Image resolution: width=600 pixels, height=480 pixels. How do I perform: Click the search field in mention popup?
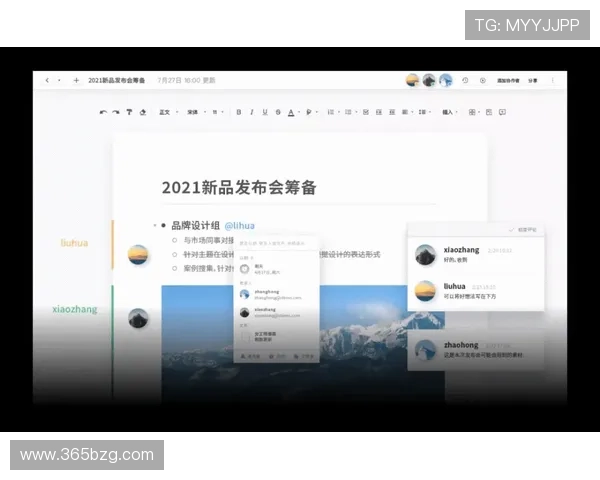click(x=276, y=243)
